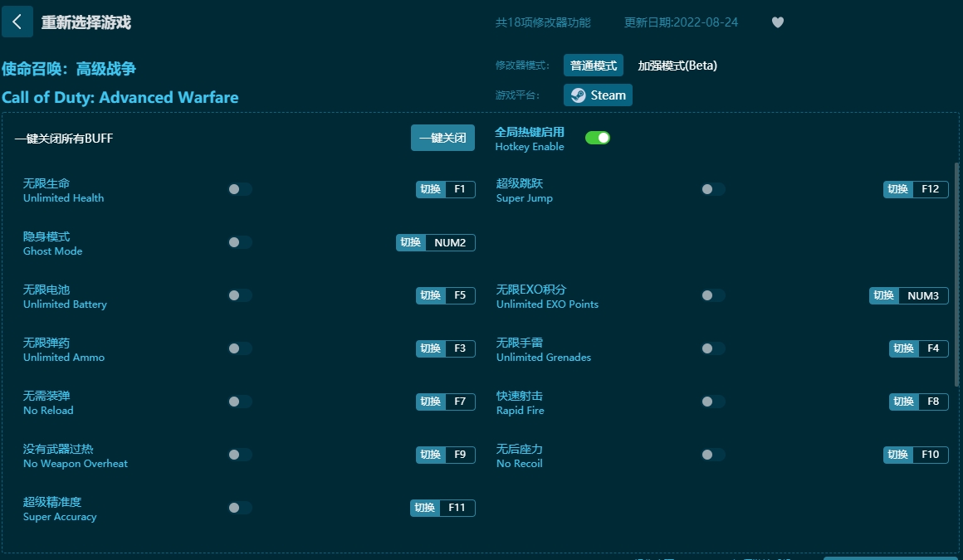Click the Unlimited Grenades label
This screenshot has height=560, width=963.
point(544,358)
